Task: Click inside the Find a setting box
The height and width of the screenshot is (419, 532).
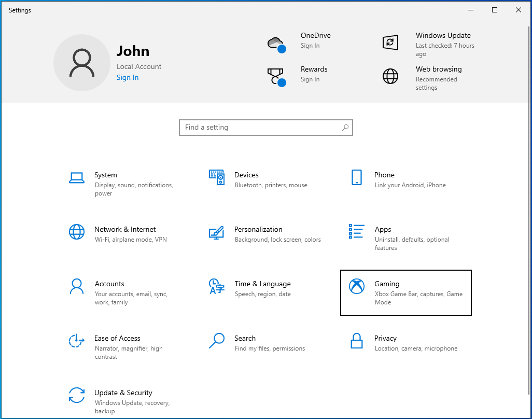Action: tap(259, 128)
